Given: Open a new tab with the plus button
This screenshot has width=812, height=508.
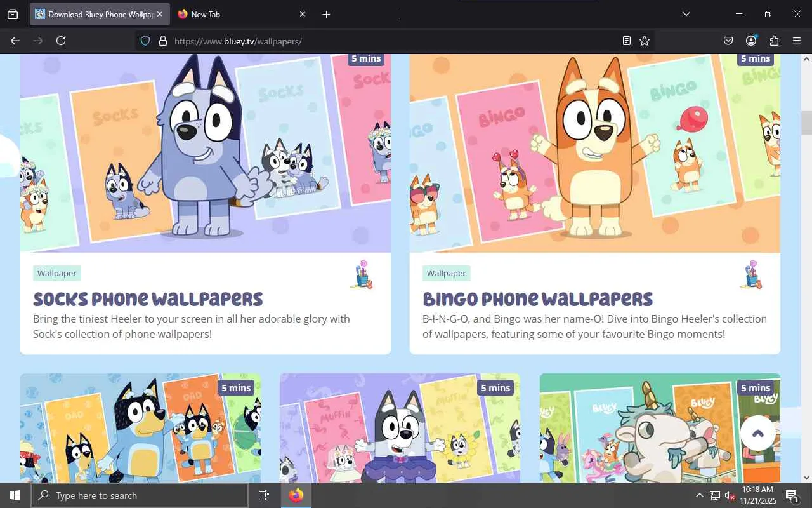Looking at the screenshot, I should pos(326,14).
